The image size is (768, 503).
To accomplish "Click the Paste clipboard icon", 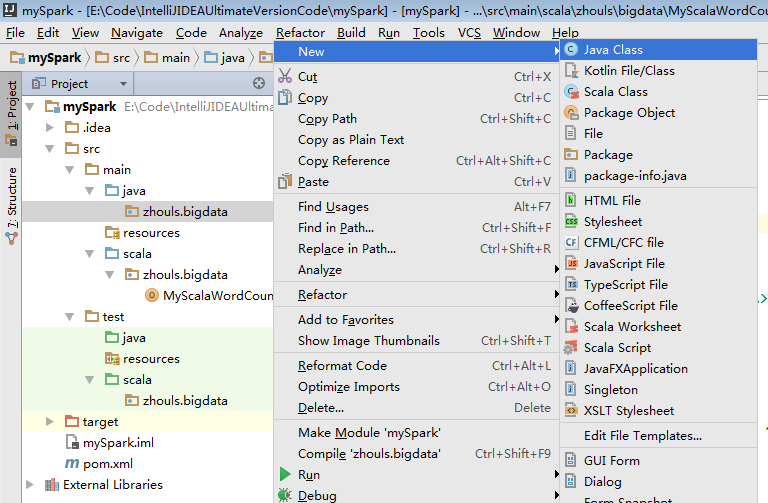I will pos(285,182).
